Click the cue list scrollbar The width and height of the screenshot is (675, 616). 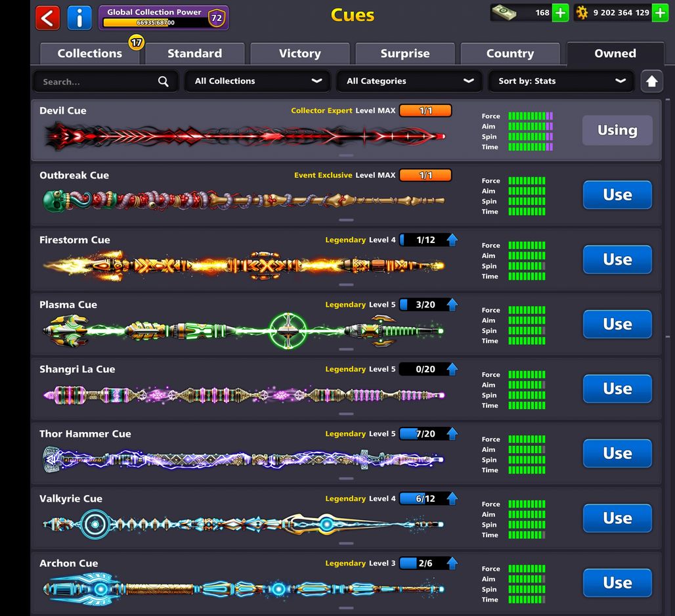click(x=668, y=217)
